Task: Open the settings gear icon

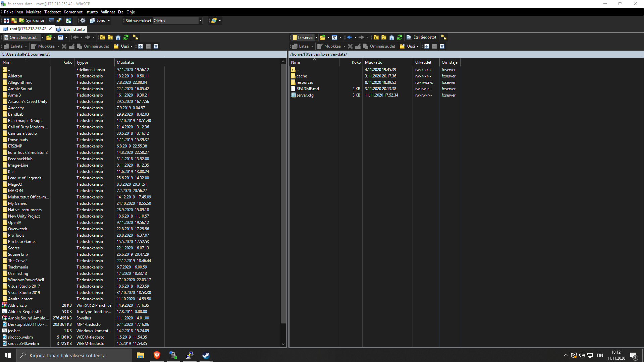Action: (x=83, y=20)
